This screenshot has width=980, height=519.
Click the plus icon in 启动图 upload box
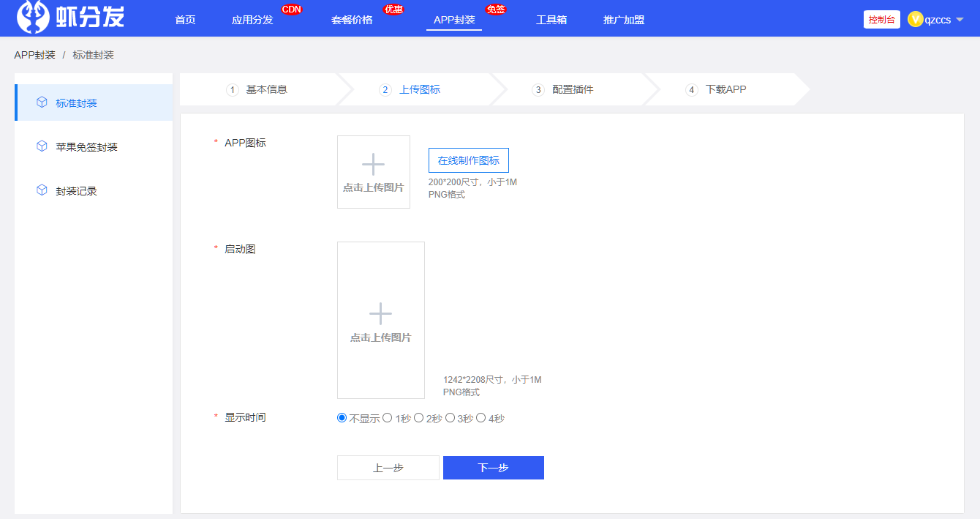tap(380, 313)
